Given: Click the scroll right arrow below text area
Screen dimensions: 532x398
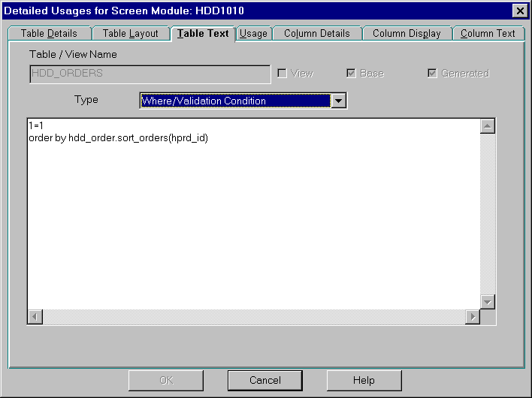Looking at the screenshot, I should [472, 317].
